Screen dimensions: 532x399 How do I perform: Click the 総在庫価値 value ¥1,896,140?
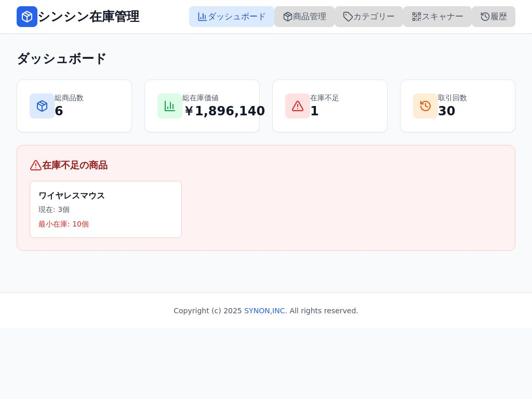(x=224, y=111)
